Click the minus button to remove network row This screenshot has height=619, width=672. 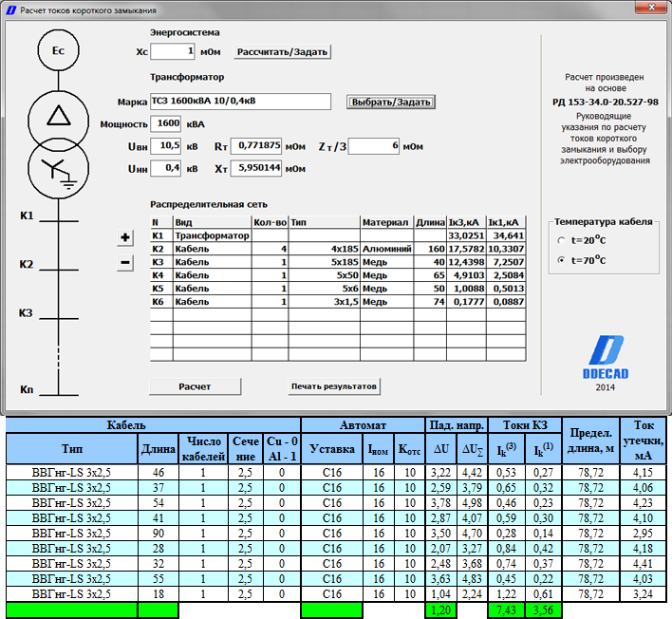coord(125,263)
